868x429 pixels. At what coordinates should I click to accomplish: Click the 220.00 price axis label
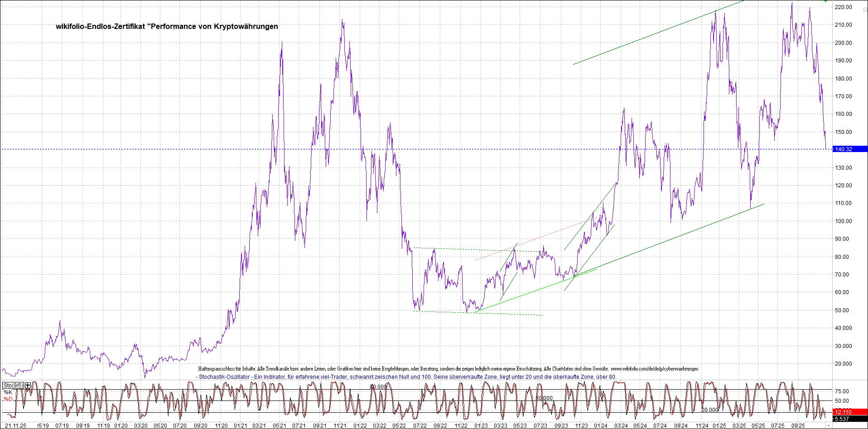tap(843, 7)
